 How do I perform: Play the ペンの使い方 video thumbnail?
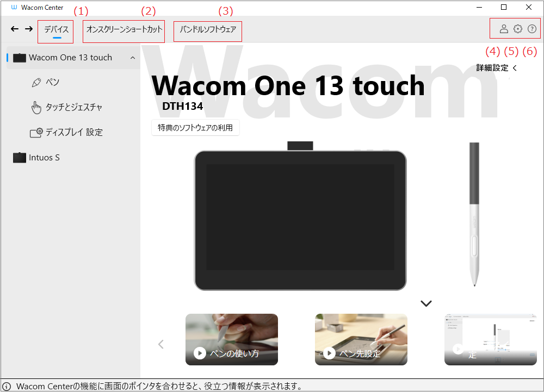tap(231, 339)
